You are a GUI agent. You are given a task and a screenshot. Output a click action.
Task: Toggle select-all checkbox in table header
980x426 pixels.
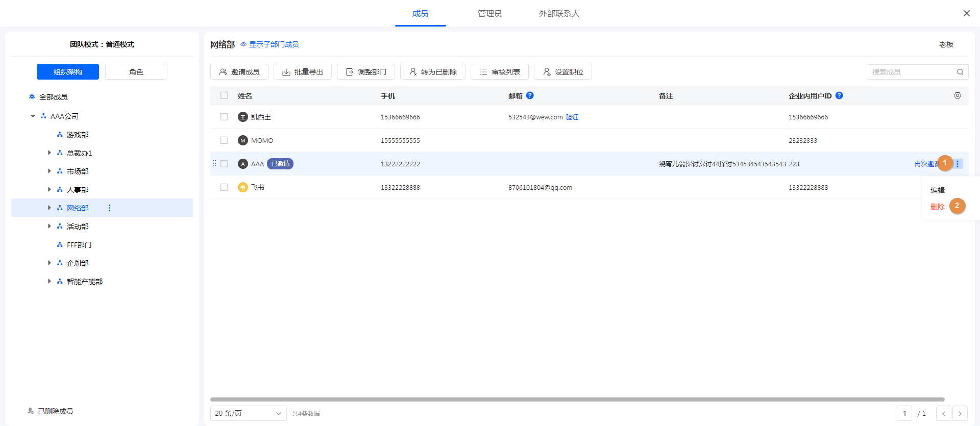pyautogui.click(x=224, y=95)
